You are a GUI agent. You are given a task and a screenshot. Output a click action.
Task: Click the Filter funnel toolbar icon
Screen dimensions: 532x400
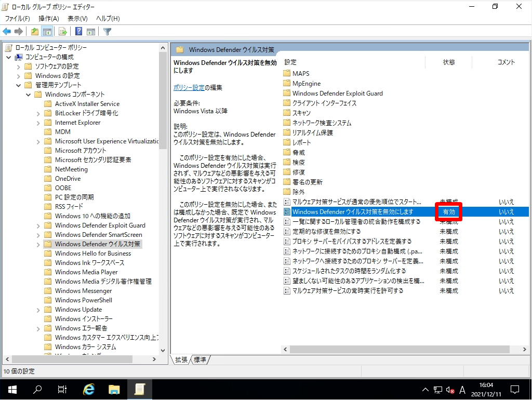tap(107, 32)
